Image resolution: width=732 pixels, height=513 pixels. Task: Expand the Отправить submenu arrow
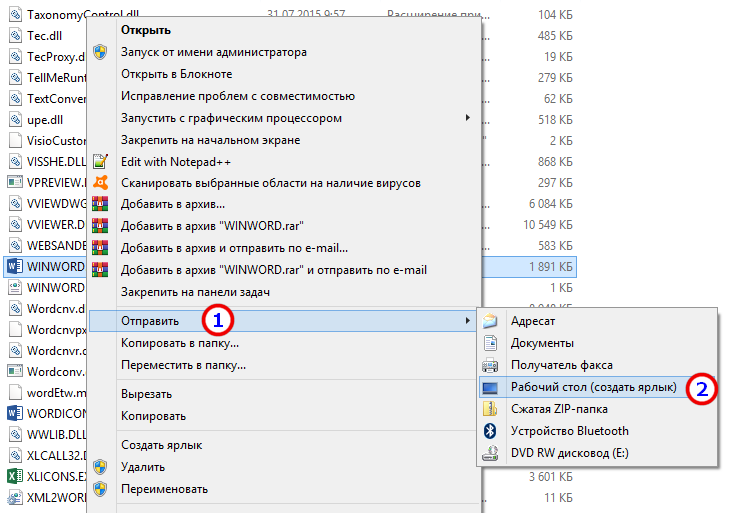tap(467, 321)
